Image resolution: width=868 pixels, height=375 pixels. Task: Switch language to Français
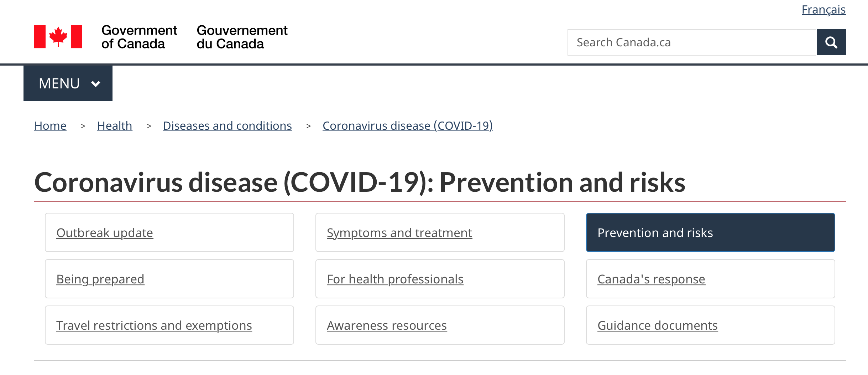pos(823,10)
